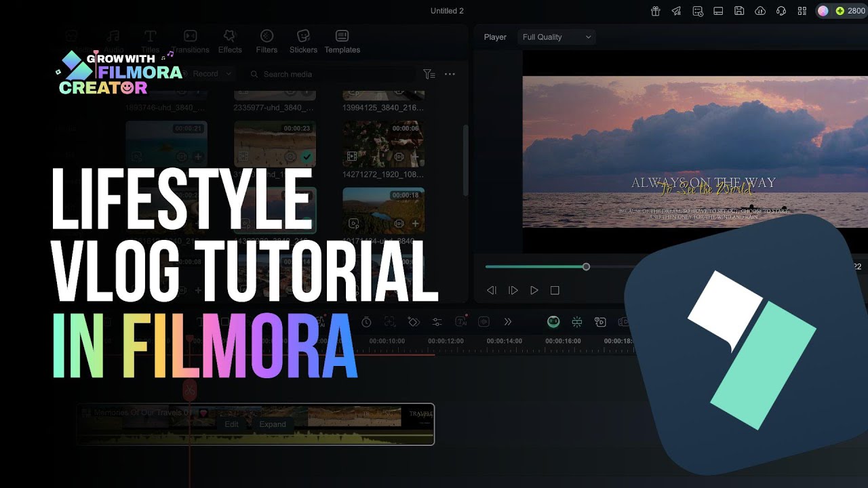Click timeline ruler at 00:00:14:00
This screenshot has width=868, height=488.
(505, 341)
